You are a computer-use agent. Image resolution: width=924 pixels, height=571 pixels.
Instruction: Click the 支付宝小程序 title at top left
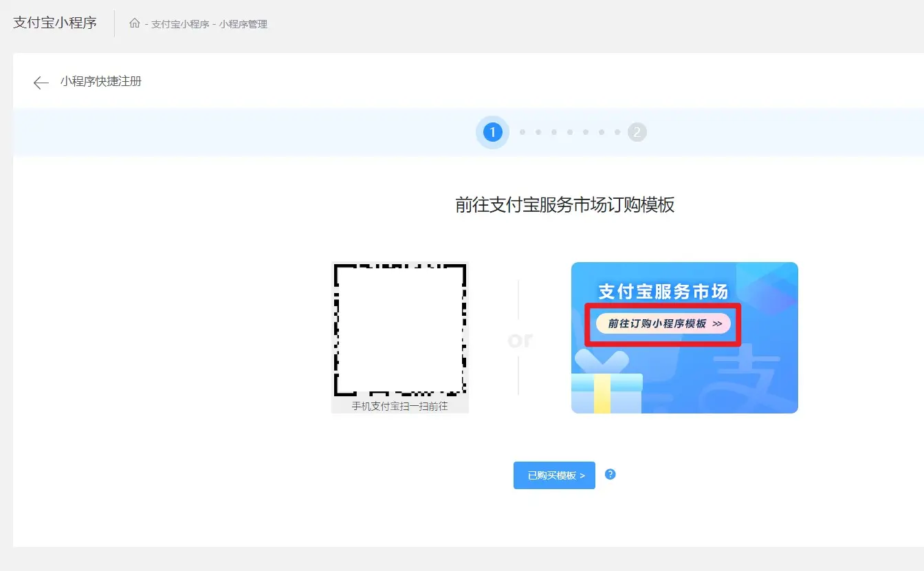click(x=55, y=23)
